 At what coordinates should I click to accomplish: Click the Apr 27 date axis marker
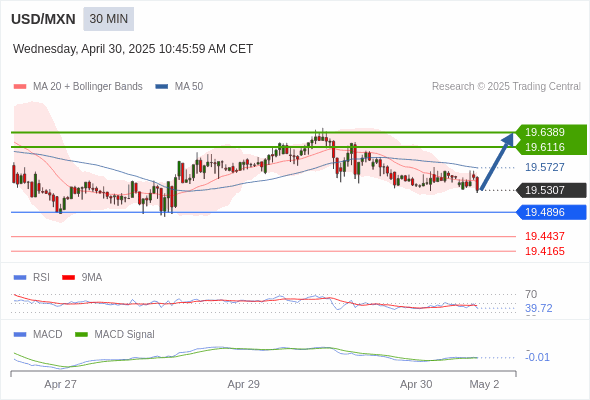click(60, 384)
